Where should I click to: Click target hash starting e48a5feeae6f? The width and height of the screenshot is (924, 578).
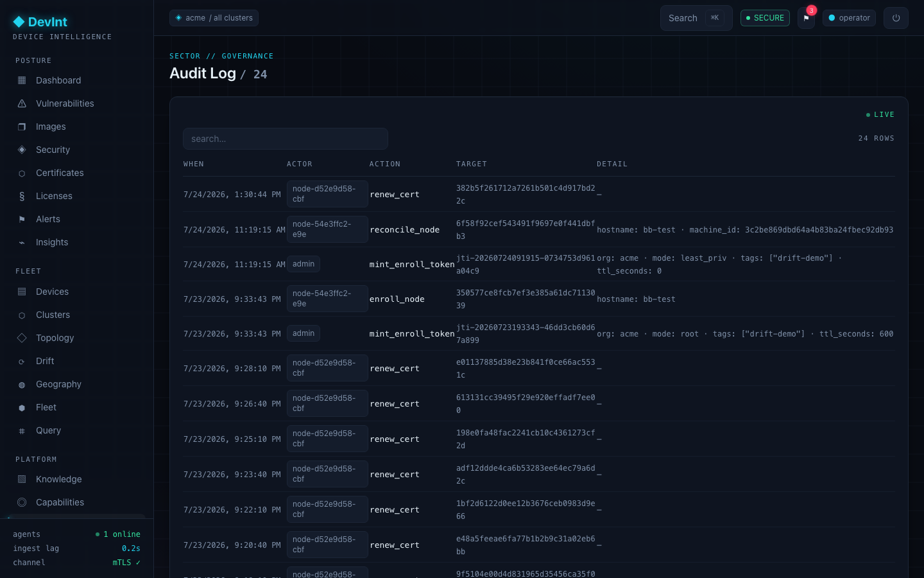pyautogui.click(x=526, y=545)
